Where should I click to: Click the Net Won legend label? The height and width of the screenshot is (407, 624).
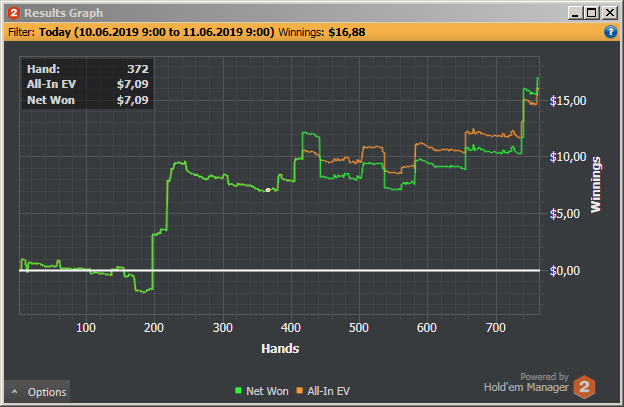(x=267, y=391)
